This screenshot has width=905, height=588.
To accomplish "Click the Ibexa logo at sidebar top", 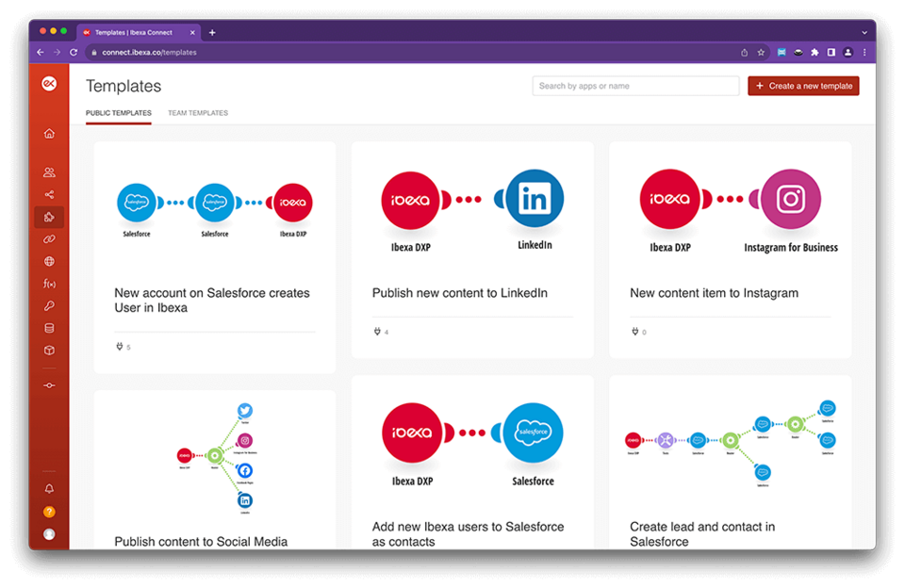I will coord(49,84).
